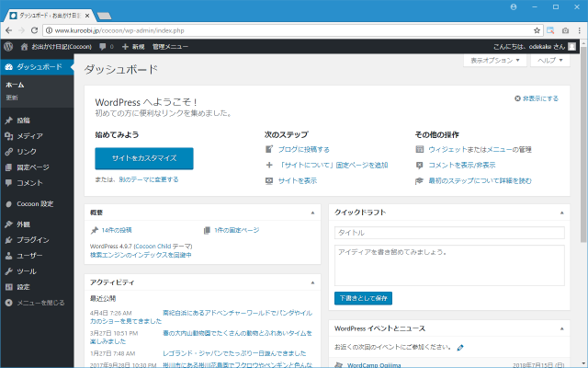
Task: Open 投稿 in the sidebar menu
Action: (23, 121)
